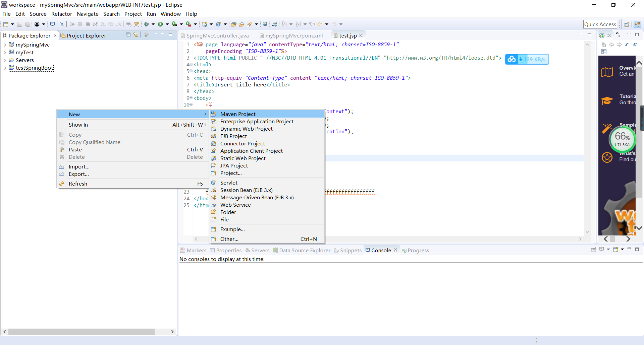644x345 pixels.
Task: Click Refresh in the context menu
Action: pos(132,184)
